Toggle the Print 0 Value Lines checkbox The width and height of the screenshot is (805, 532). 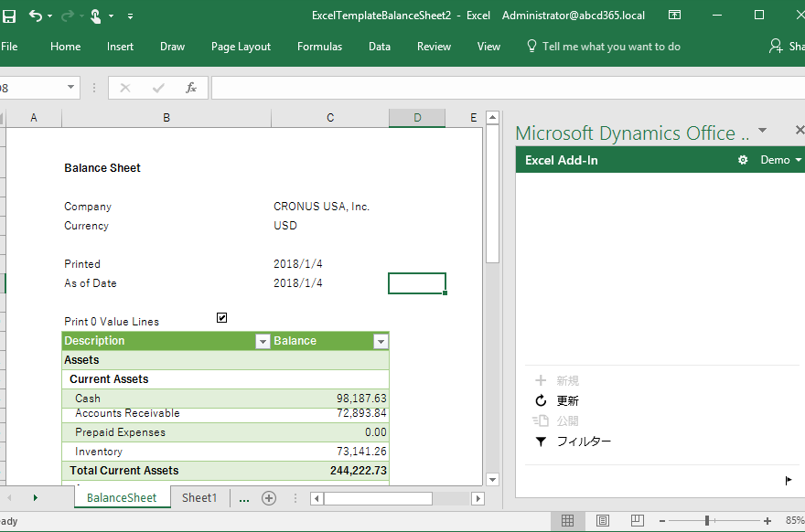[x=221, y=317]
